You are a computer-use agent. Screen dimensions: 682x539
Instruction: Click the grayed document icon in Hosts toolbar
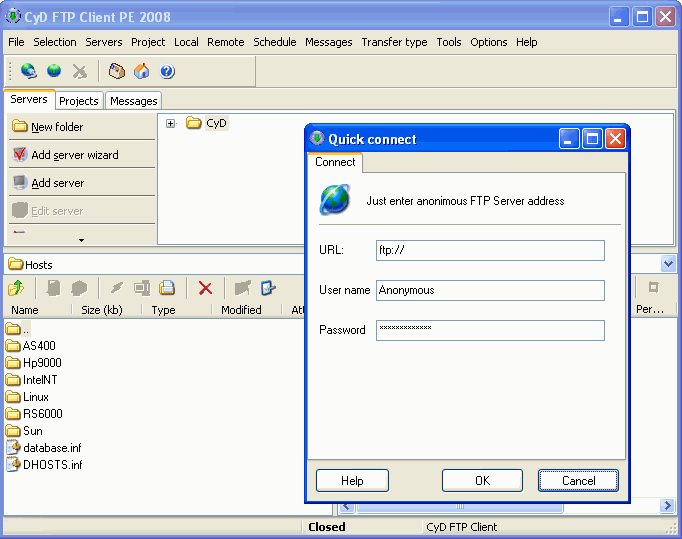53,288
